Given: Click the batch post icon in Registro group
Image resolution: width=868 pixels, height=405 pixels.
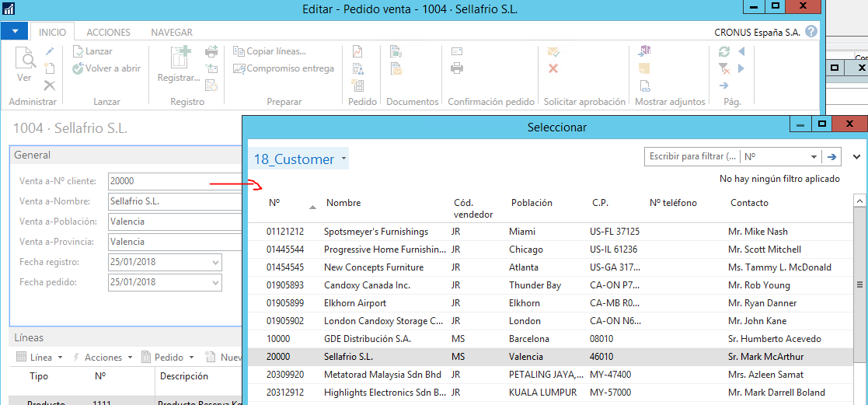Looking at the screenshot, I should (x=211, y=85).
